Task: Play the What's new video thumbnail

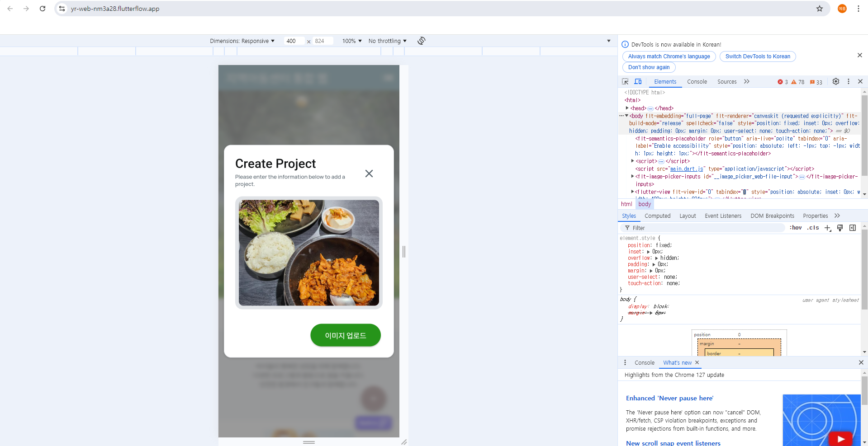Action: pos(840,439)
